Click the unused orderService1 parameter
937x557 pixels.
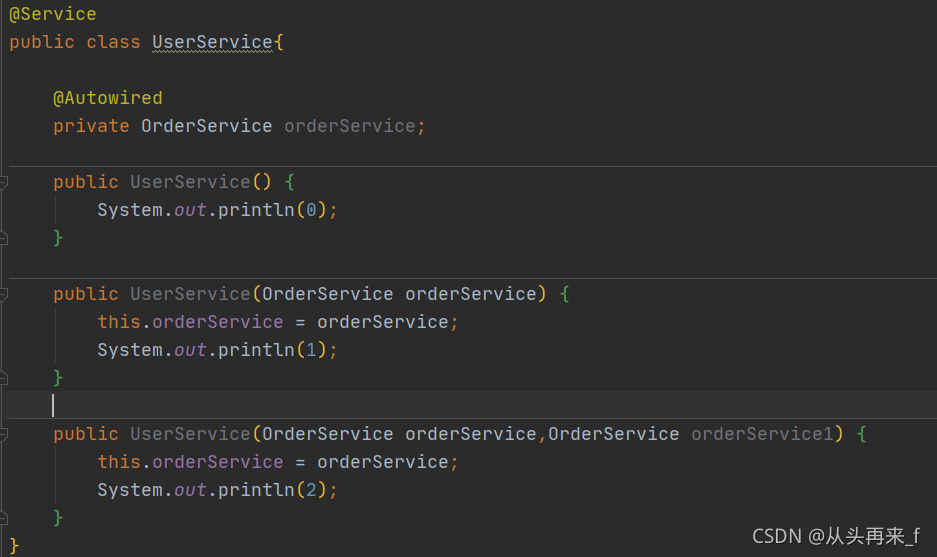(762, 434)
